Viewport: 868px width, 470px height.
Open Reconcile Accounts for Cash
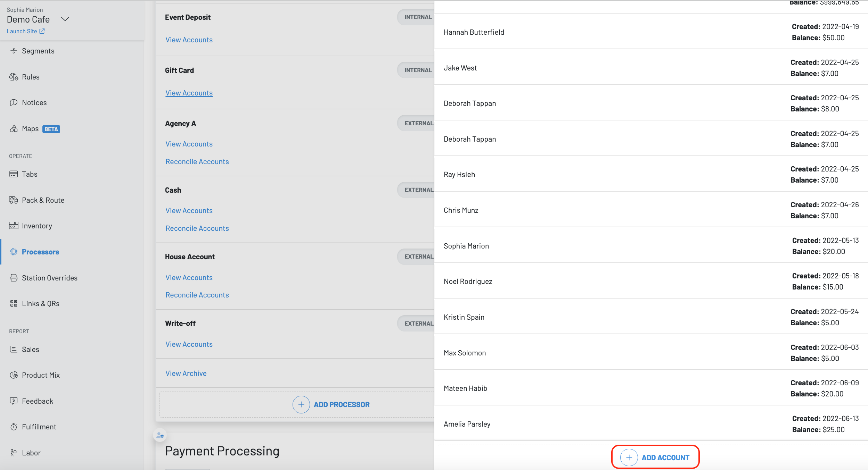click(x=197, y=228)
